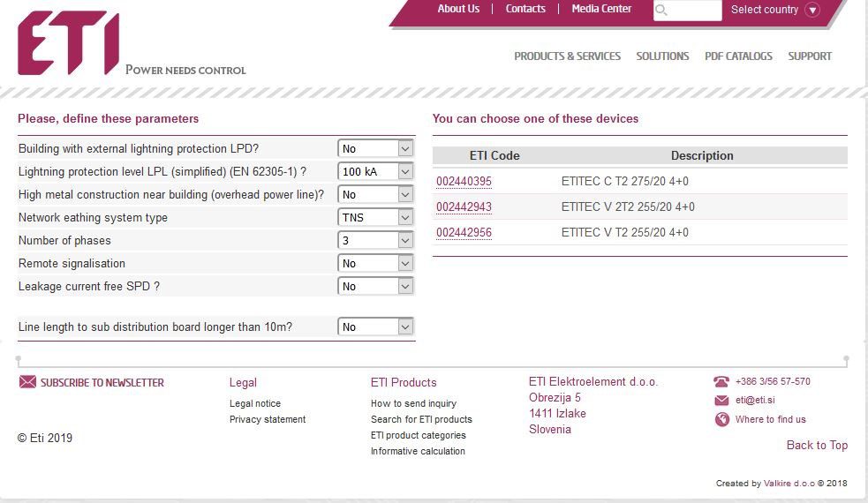Open product code 002440395 link
The height and width of the screenshot is (503, 868).
point(464,182)
